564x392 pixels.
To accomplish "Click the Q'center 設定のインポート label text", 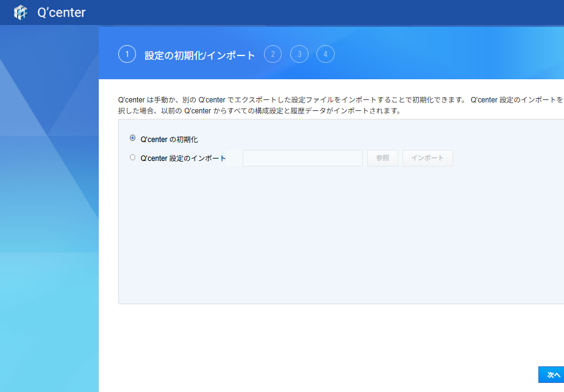I will pos(183,159).
